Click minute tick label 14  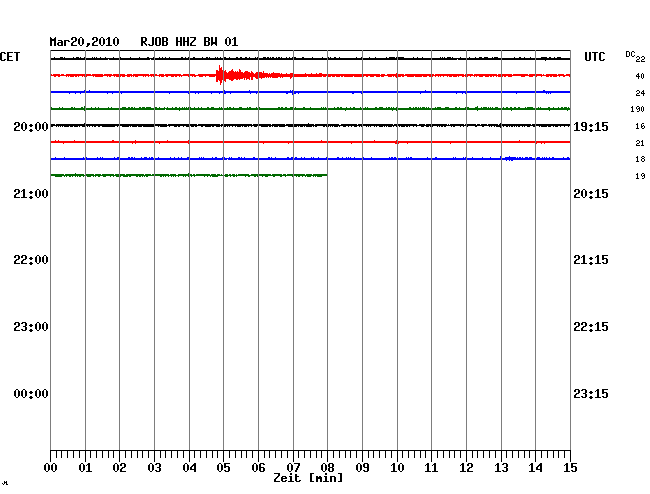coord(535,468)
